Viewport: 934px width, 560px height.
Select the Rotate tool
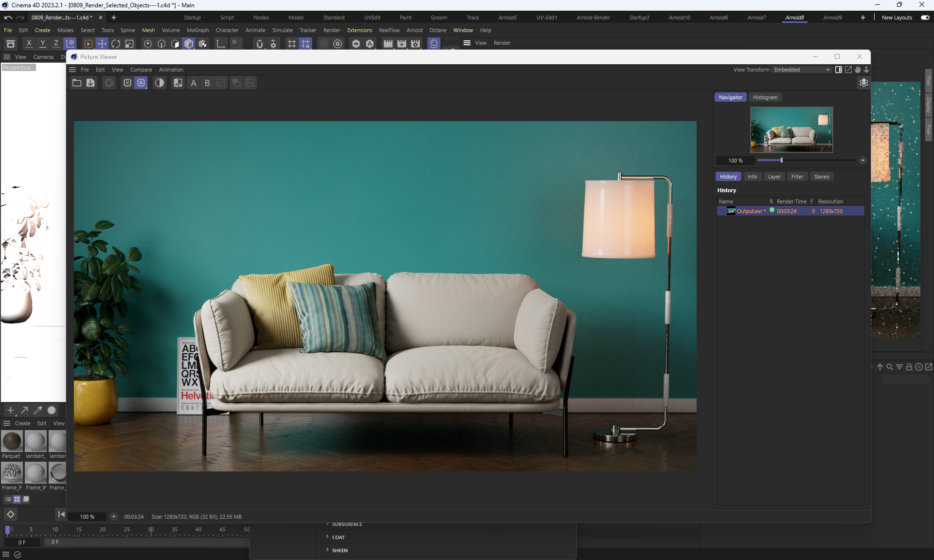click(x=116, y=44)
